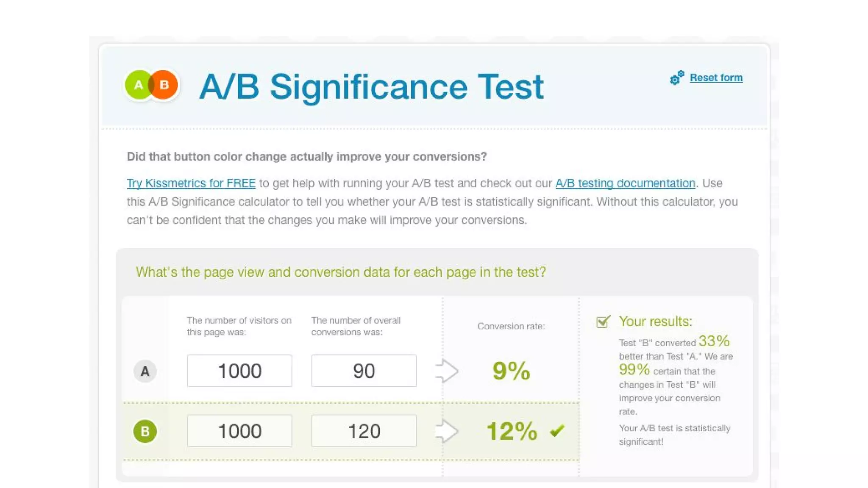Click the 9% conversion rate for A
The width and height of the screenshot is (868, 488).
click(511, 371)
